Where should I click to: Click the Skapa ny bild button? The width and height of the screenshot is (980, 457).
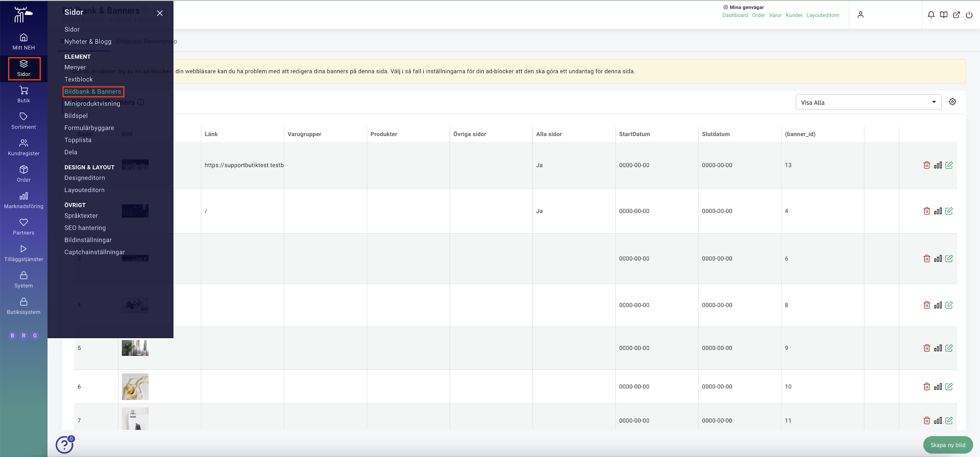coord(948,445)
